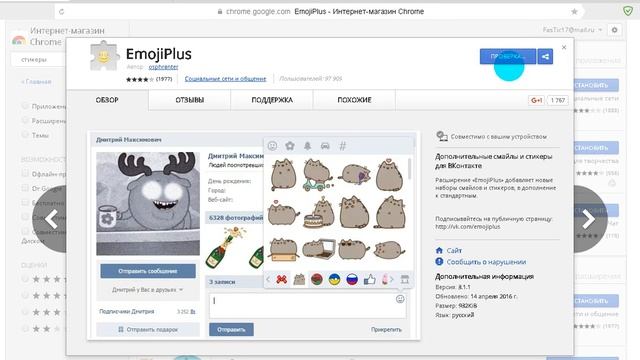Image resolution: width=640 pixels, height=360 pixels.
Task: Choose the Pusheen with laptop sticker
Action: pos(320,249)
